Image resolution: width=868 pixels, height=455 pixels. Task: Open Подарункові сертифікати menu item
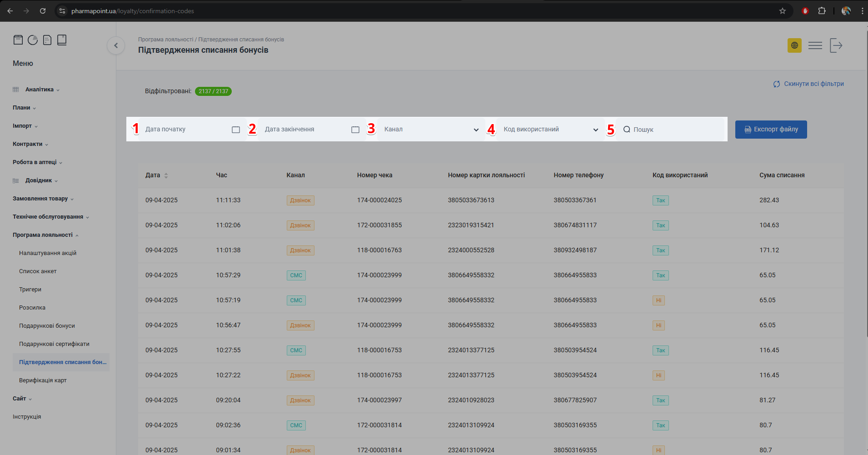54,344
